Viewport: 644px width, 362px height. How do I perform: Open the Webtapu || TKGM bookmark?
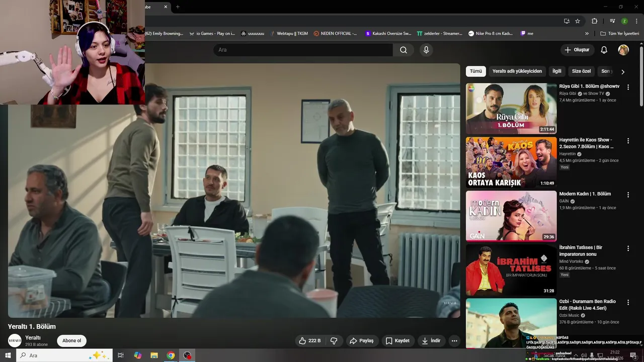click(x=289, y=34)
